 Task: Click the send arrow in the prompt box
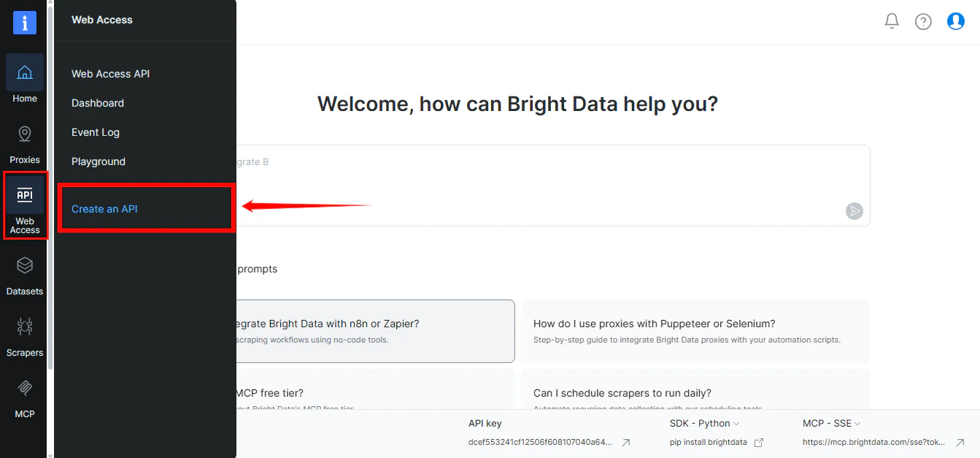pyautogui.click(x=854, y=211)
